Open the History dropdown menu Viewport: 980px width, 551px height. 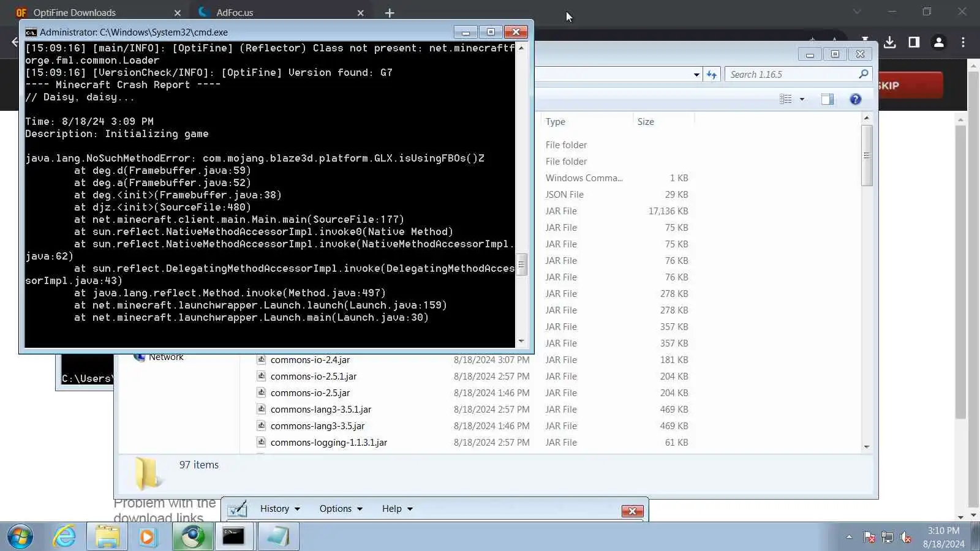point(280,509)
